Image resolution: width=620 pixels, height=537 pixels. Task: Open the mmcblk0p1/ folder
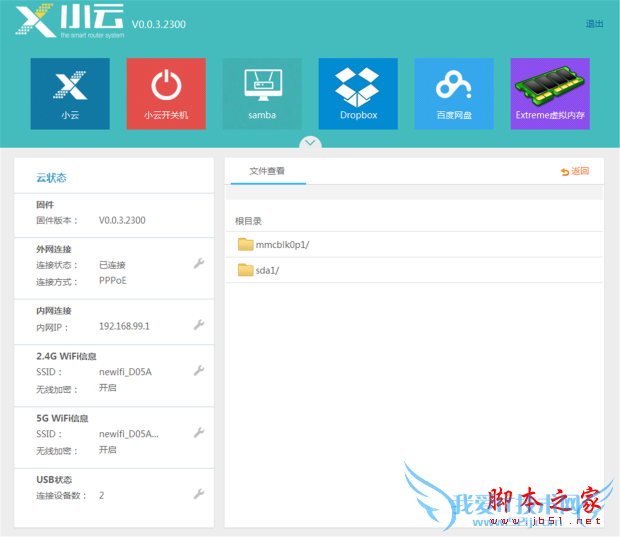pyautogui.click(x=414, y=245)
